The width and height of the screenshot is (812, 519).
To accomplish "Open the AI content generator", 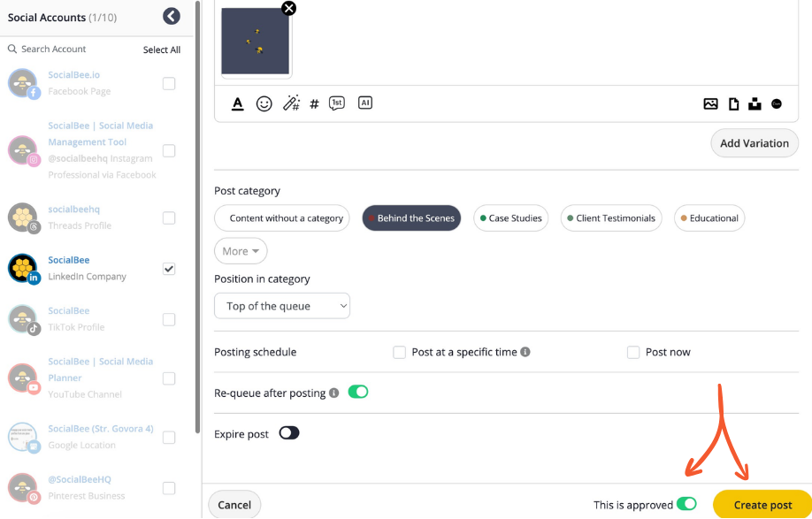I will point(364,103).
